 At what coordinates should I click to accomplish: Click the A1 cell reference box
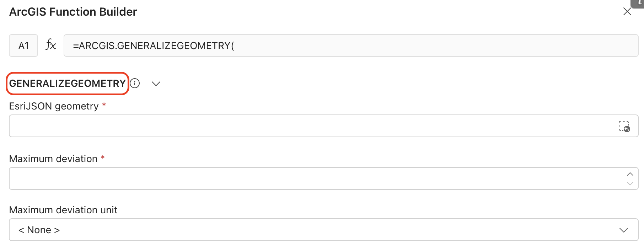tap(23, 45)
